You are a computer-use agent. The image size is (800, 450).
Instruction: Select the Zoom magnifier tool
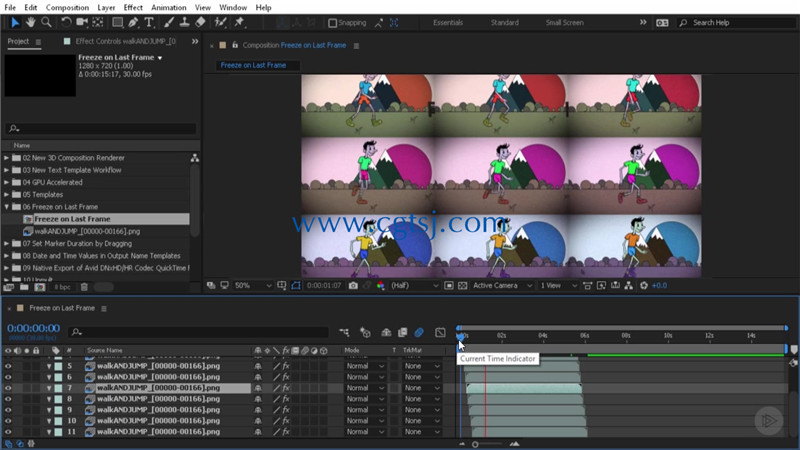(46, 22)
